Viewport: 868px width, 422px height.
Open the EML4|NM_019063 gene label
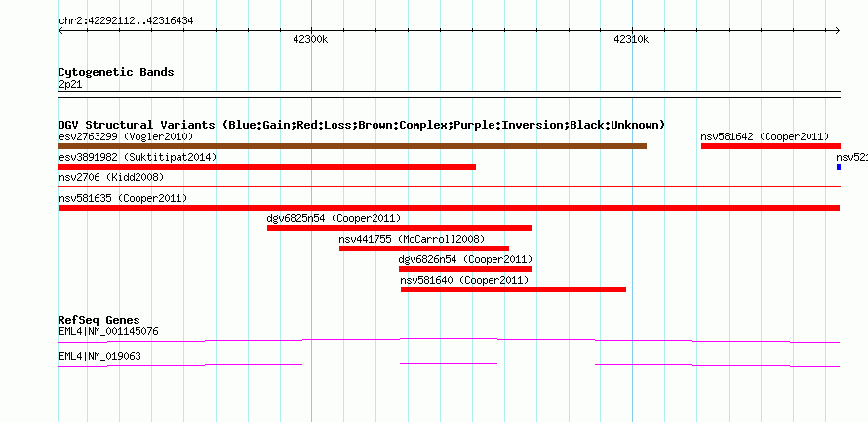pyautogui.click(x=99, y=356)
